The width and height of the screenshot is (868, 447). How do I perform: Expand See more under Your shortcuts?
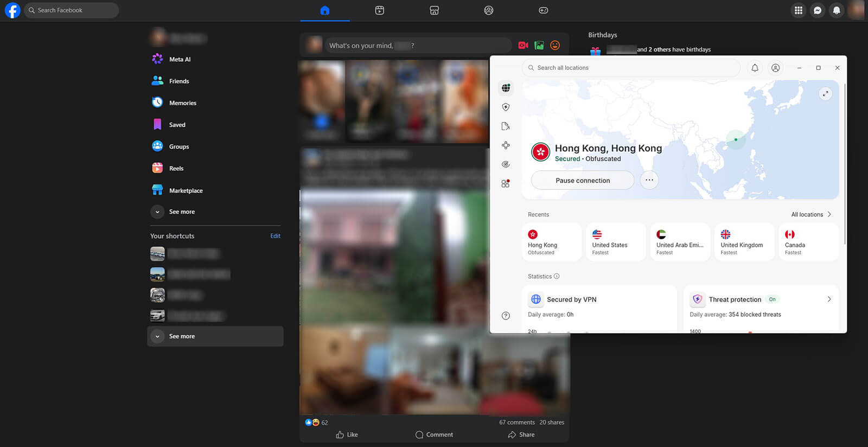pos(215,336)
